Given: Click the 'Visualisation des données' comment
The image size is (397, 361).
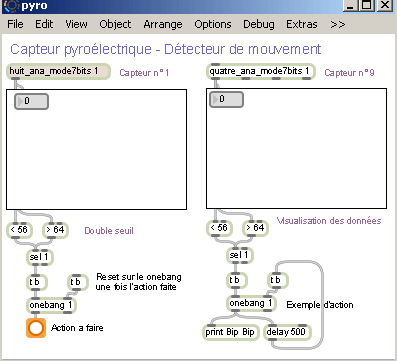Looking at the screenshot, I should coord(329,221).
